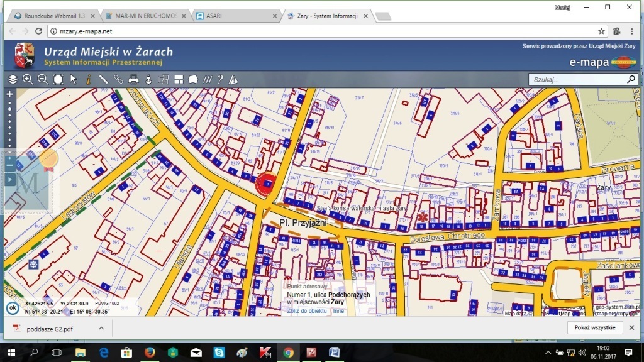Select the zoom out magnifier tool
644x362 pixels.
[43, 80]
